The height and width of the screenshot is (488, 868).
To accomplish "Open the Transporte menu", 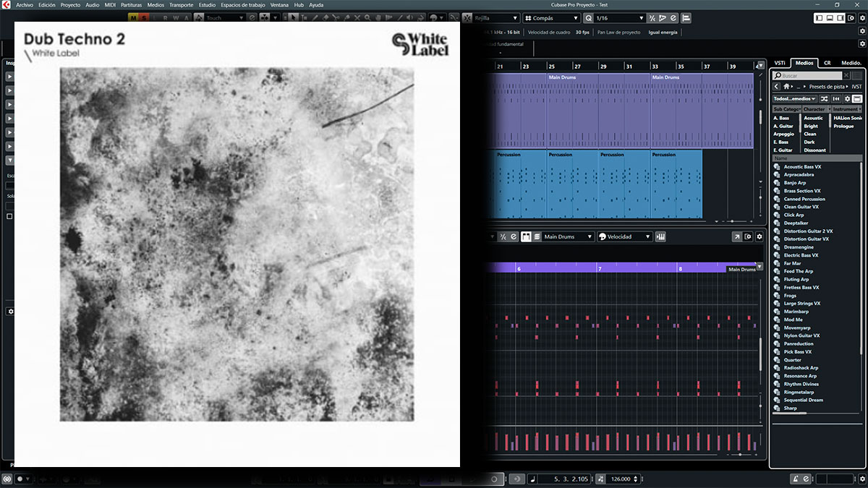I will 181,4.
